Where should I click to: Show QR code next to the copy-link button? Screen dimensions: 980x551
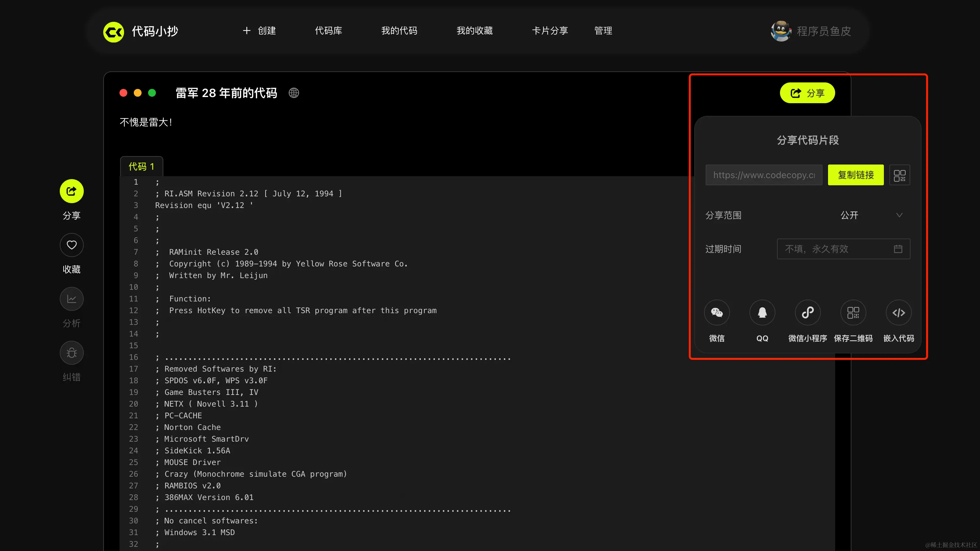pos(899,175)
